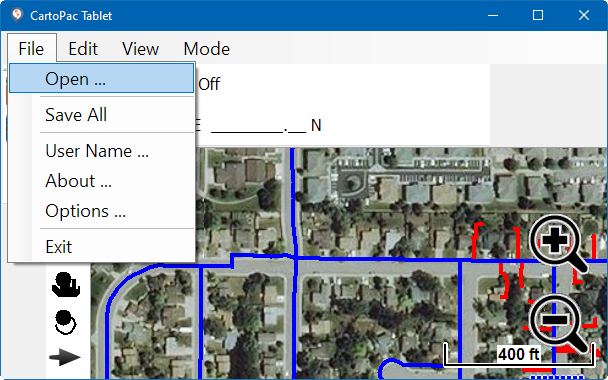Click the 400 ft scale bar
Image resolution: width=608 pixels, height=380 pixels.
tap(519, 354)
